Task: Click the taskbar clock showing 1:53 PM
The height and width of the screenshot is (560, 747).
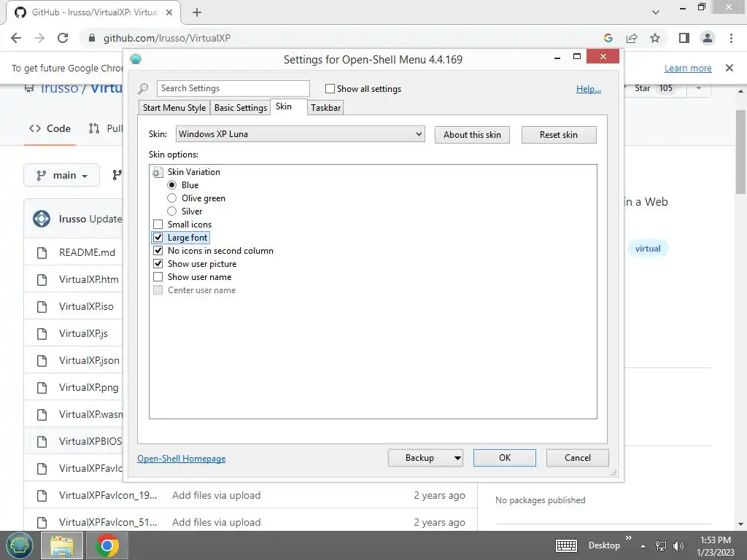Action: click(716, 546)
